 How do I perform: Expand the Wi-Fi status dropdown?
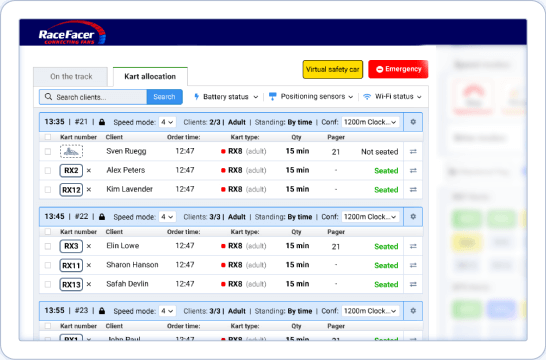pos(392,96)
